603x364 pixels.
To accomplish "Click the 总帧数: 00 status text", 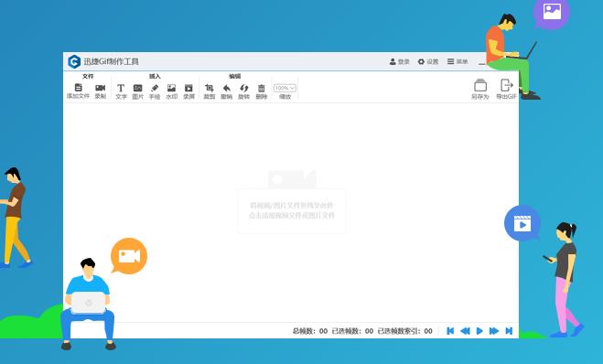I will pos(310,331).
